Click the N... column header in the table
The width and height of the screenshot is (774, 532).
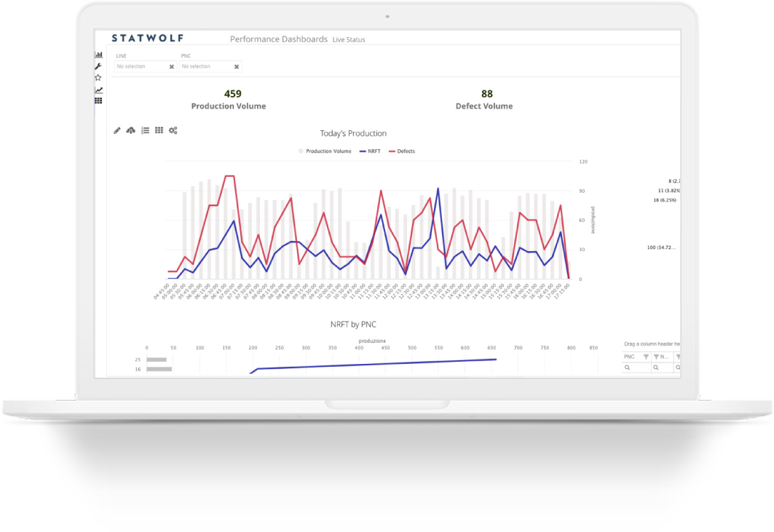click(664, 357)
